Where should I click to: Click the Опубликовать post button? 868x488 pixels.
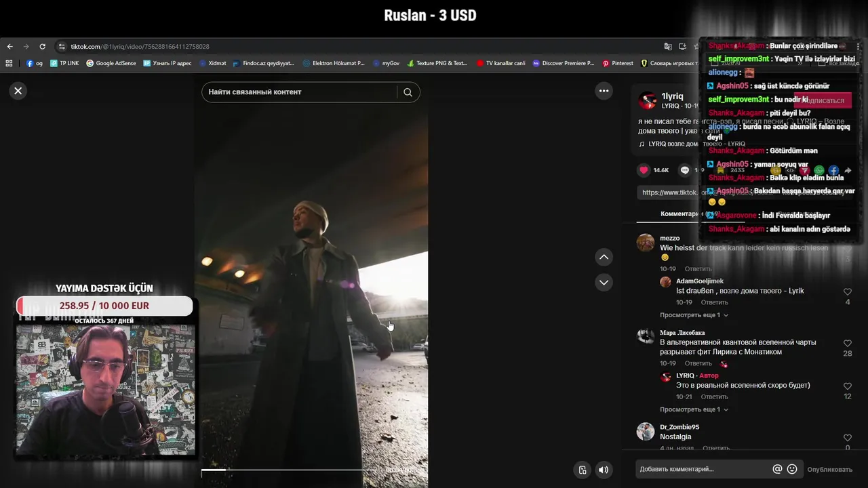point(829,470)
